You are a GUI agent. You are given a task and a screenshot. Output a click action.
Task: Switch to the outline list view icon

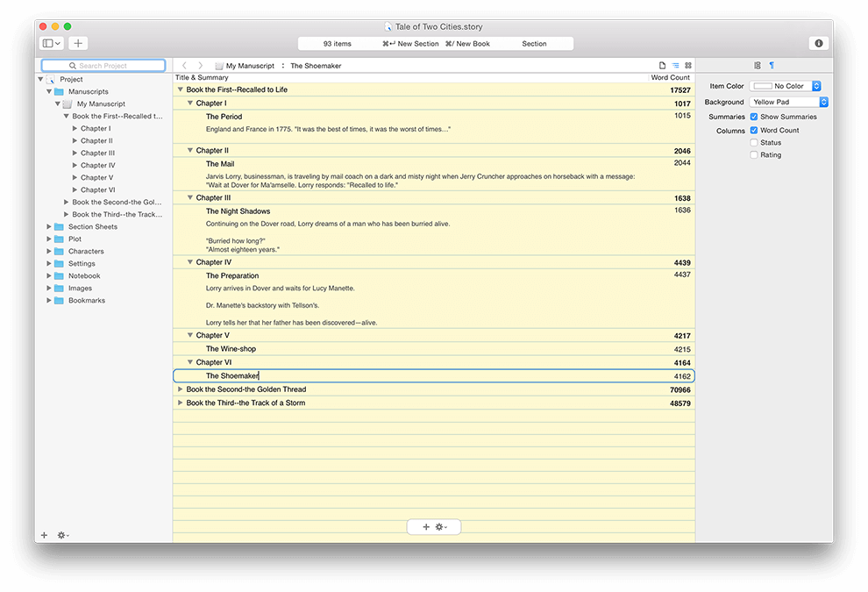(x=675, y=66)
